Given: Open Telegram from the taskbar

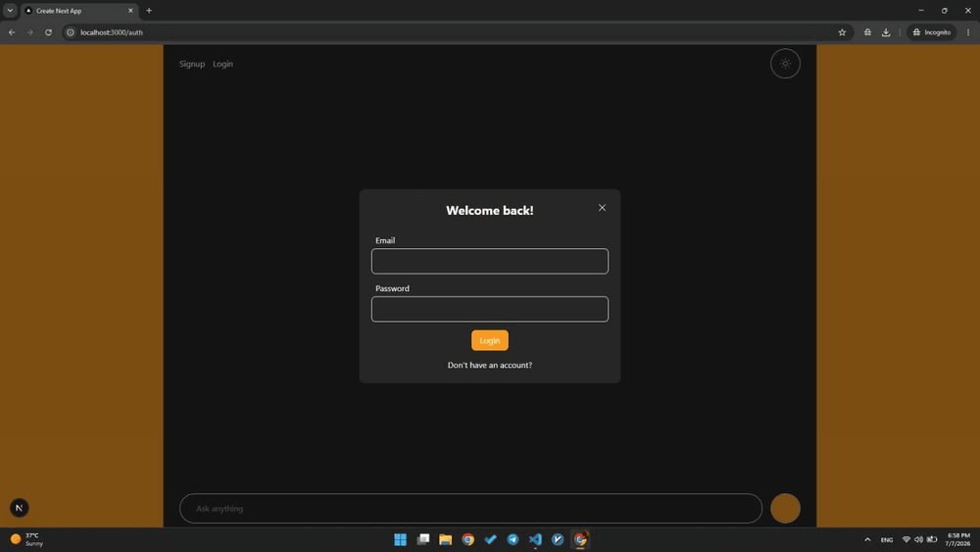Looking at the screenshot, I should pos(514,539).
